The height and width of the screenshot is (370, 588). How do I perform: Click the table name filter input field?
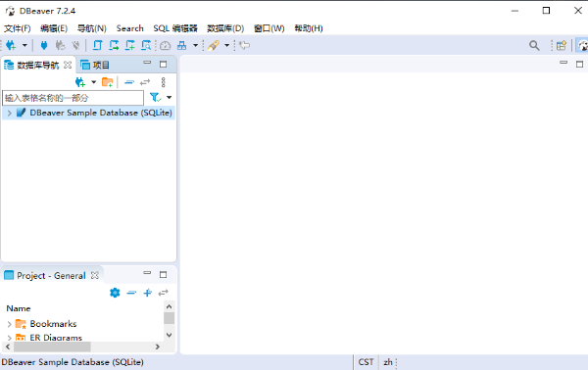[73, 98]
